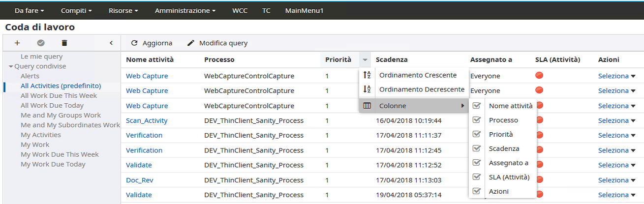The image size is (644, 204).
Task: Click the Aggiorna refresh icon
Action: 134,43
